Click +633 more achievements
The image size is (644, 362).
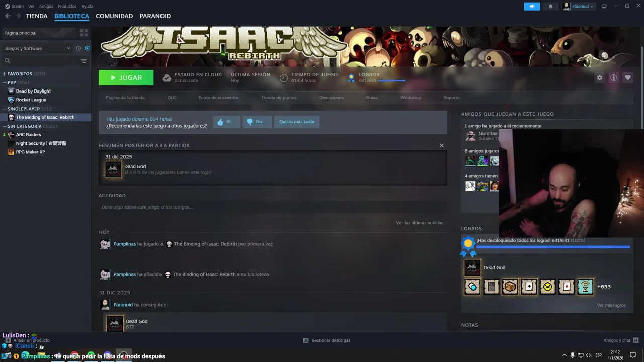pyautogui.click(x=604, y=287)
